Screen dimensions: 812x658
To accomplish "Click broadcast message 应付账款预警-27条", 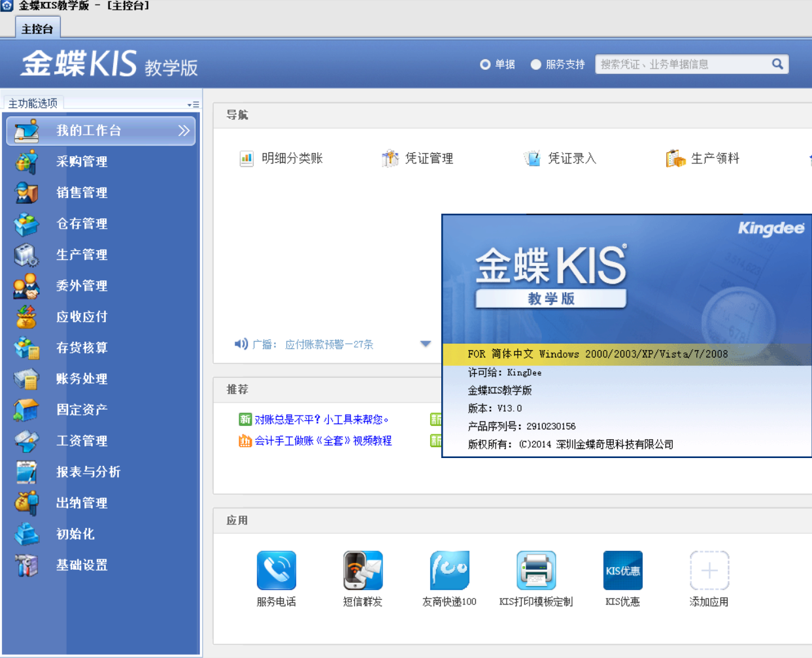I will 329,344.
